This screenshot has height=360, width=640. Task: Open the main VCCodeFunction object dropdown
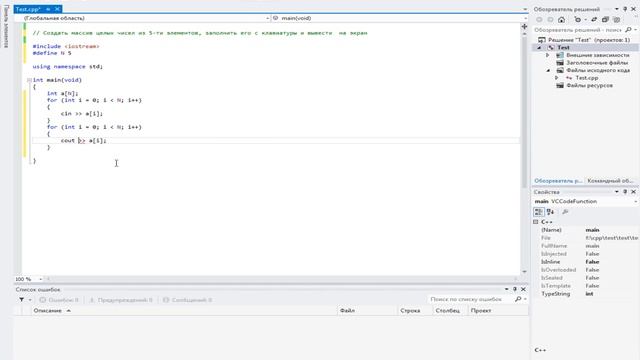636,202
